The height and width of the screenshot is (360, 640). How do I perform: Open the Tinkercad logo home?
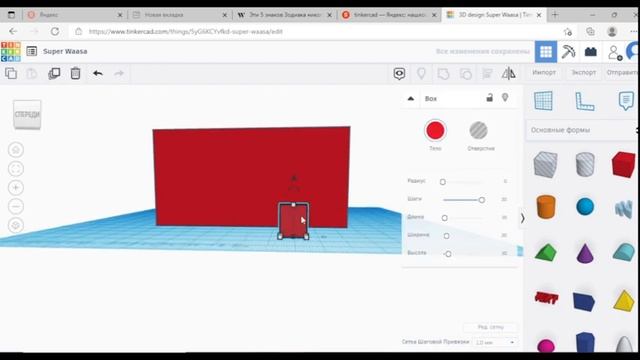tap(11, 51)
